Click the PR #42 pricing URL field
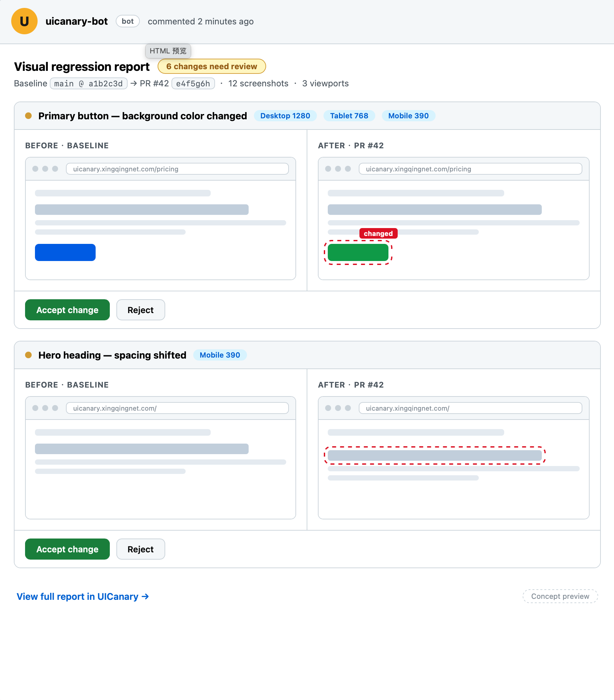 click(x=470, y=169)
